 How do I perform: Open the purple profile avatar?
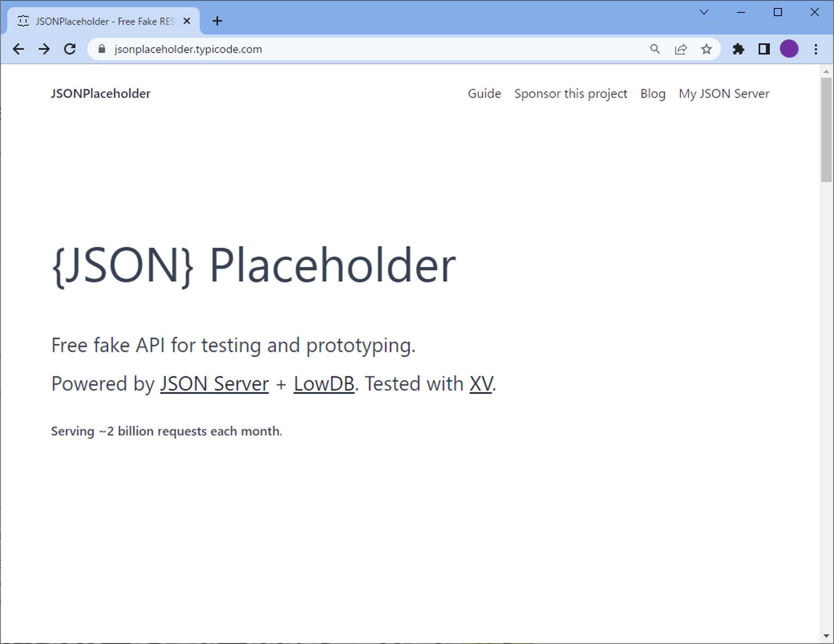point(789,49)
